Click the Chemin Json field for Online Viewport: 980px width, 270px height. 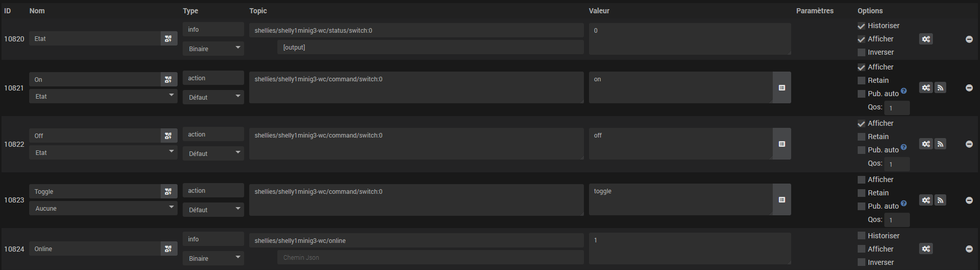[430, 257]
